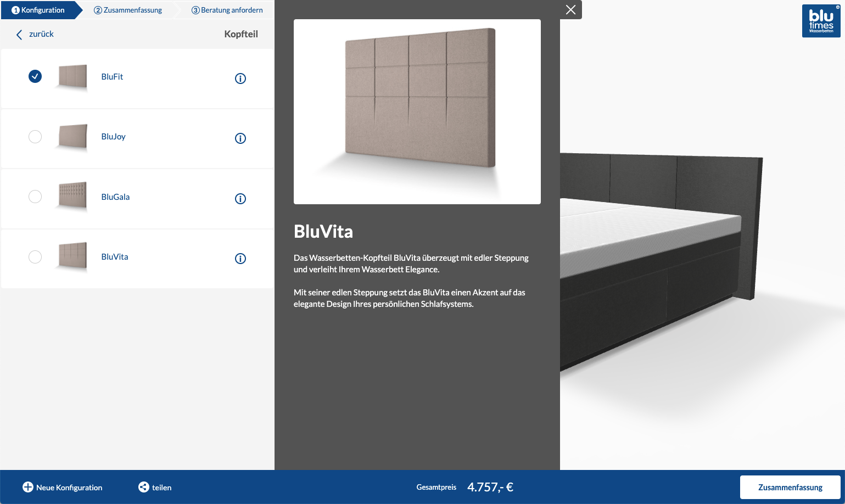Image resolution: width=845 pixels, height=504 pixels.
Task: Open the info icon for BluVita
Action: [x=240, y=259]
